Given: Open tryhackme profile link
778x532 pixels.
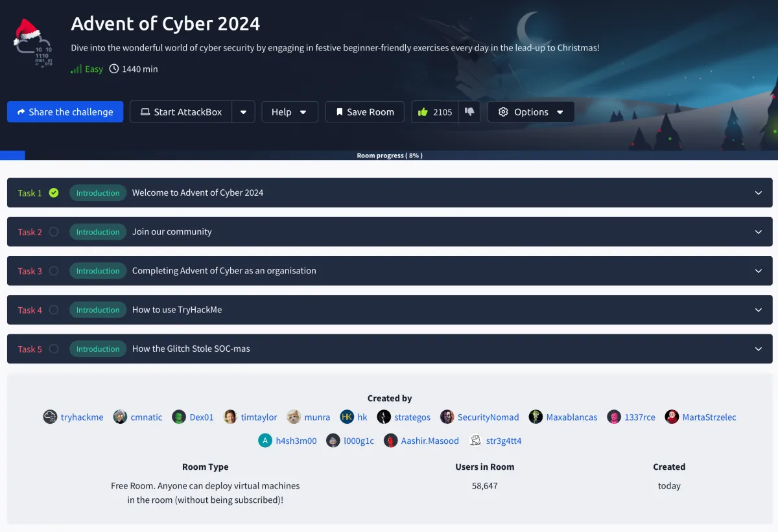Looking at the screenshot, I should (82, 417).
